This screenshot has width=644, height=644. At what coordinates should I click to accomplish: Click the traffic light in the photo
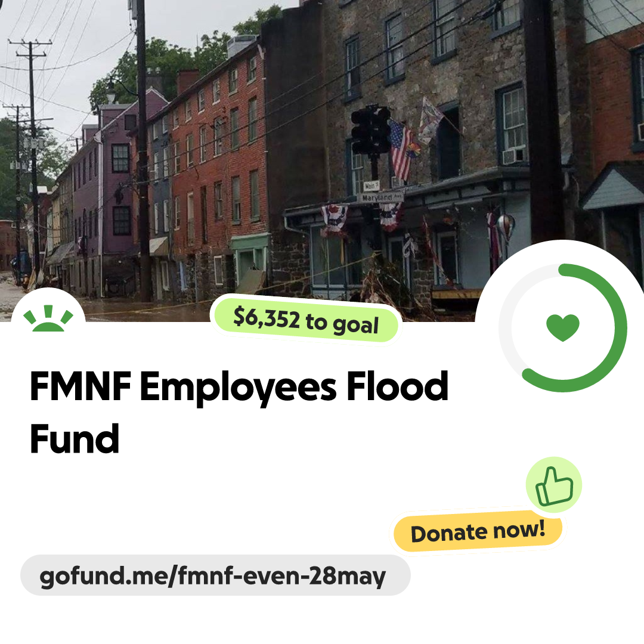(x=370, y=131)
